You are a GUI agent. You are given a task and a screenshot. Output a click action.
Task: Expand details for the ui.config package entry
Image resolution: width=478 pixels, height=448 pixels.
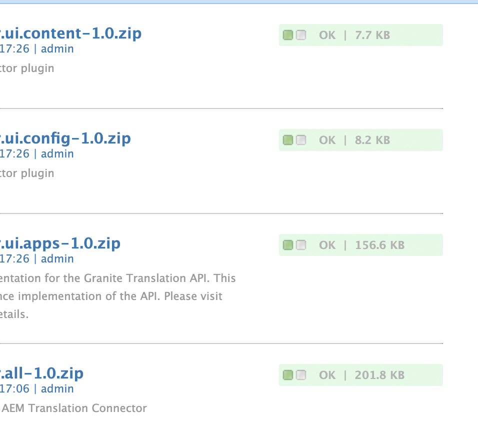tap(65, 138)
